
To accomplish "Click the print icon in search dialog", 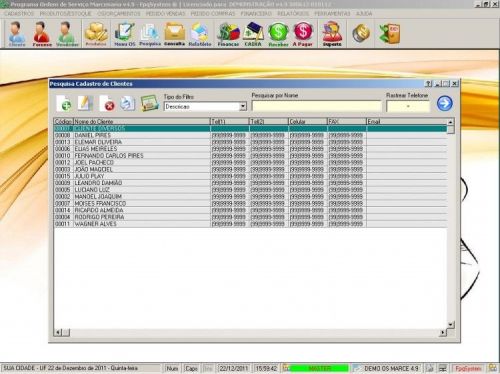I will click(x=128, y=103).
